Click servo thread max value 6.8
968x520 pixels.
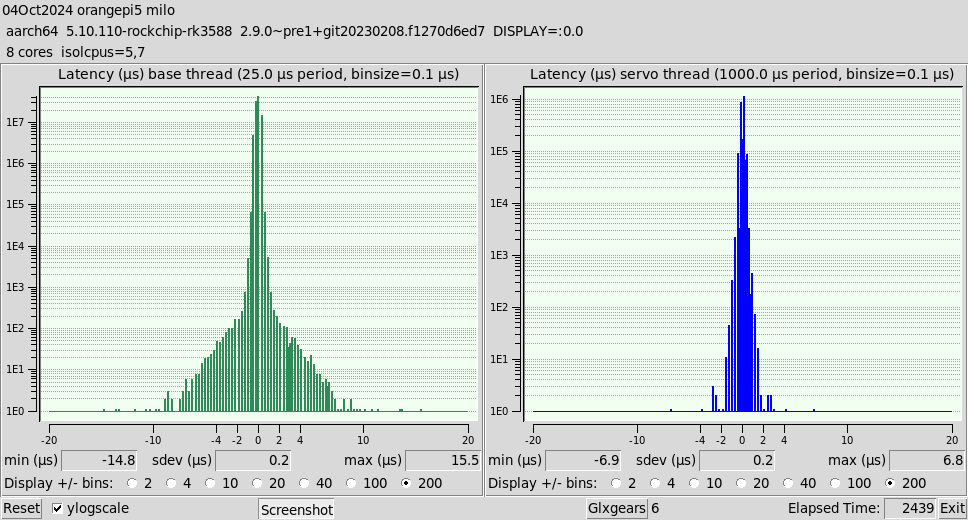coord(927,460)
